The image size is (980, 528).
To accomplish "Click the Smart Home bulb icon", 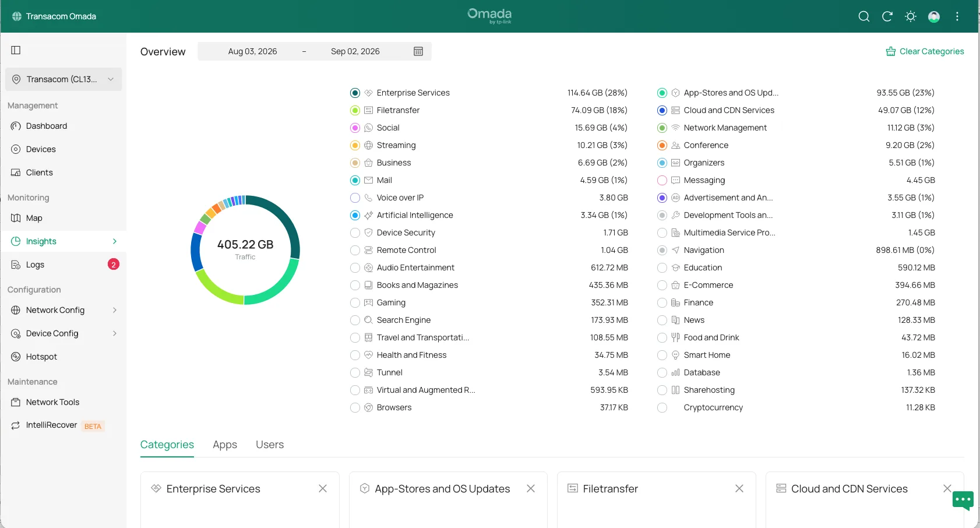I will pos(675,355).
